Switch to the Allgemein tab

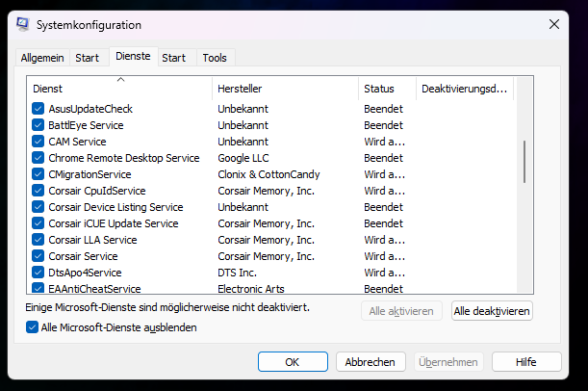(42, 58)
